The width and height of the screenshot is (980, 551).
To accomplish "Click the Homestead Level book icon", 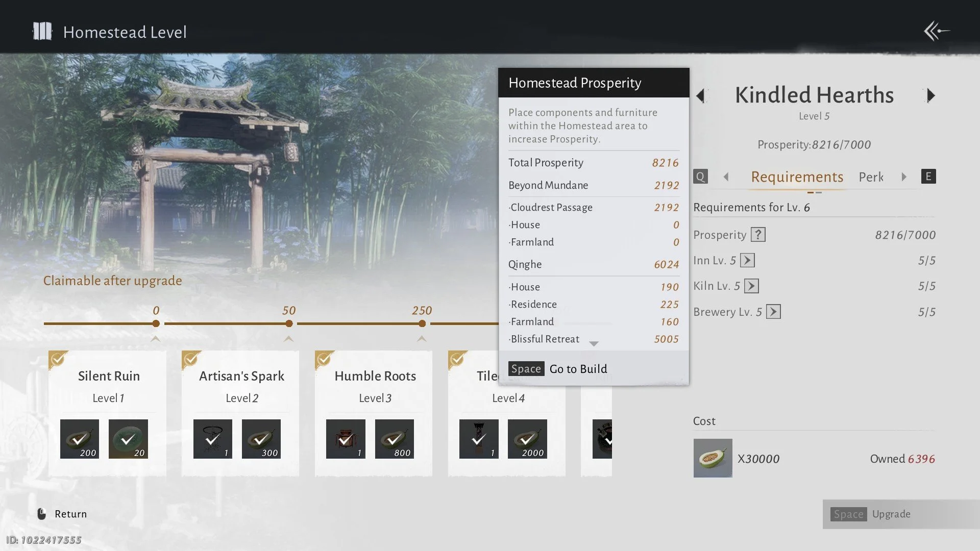I will pos(42,31).
